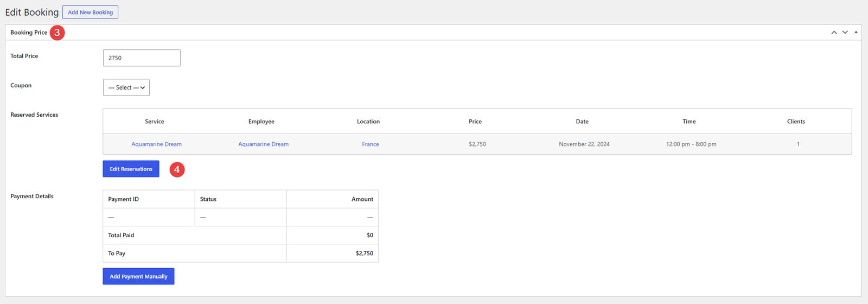Image resolution: width=868 pixels, height=304 pixels.
Task: Click the Total Price label
Action: coord(24,56)
